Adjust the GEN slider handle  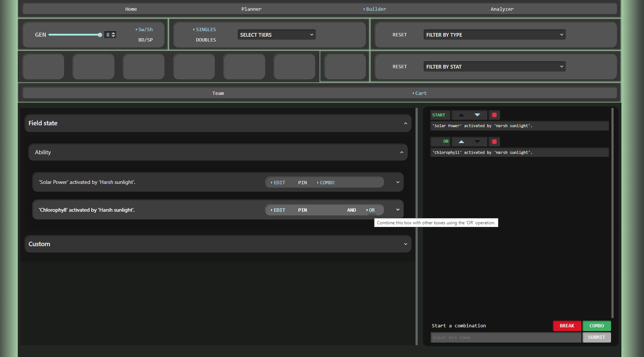click(100, 35)
